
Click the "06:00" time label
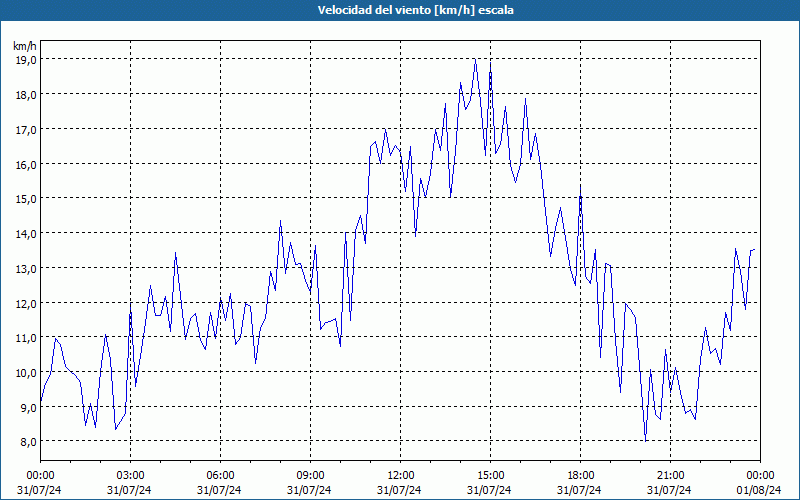point(220,476)
